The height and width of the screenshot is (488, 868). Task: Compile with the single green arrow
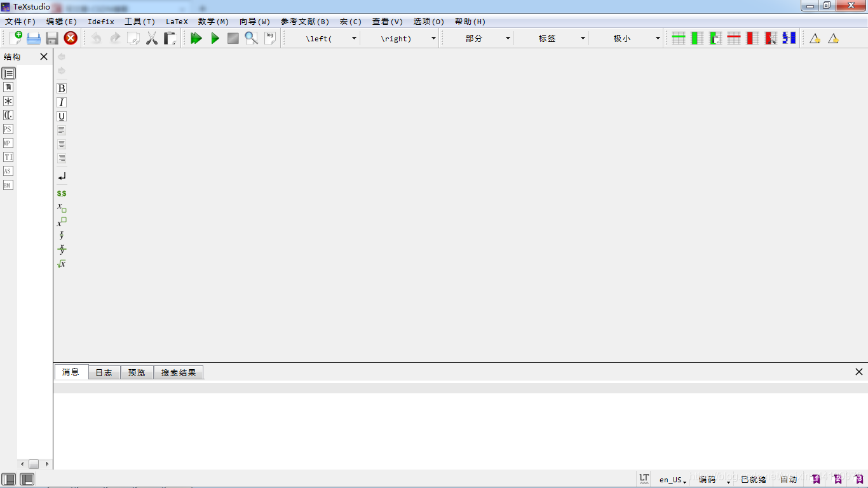(215, 38)
